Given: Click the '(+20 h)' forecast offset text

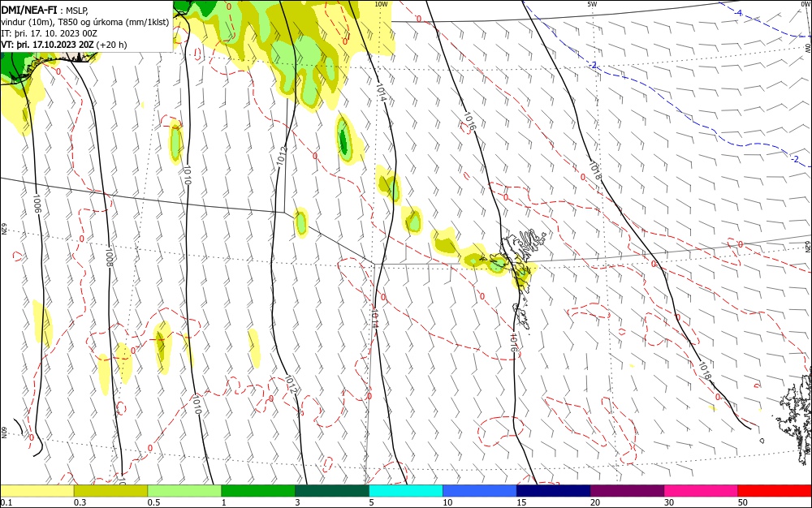Looking at the screenshot, I should [x=111, y=45].
